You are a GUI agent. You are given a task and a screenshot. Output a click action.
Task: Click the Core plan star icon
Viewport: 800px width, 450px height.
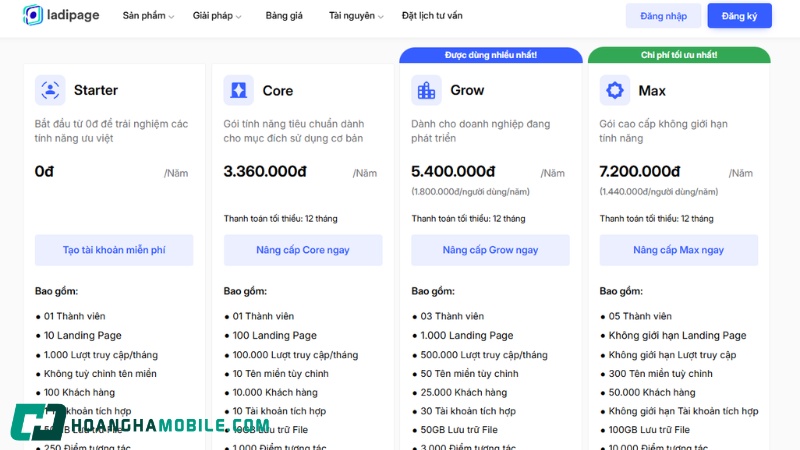[x=238, y=90]
